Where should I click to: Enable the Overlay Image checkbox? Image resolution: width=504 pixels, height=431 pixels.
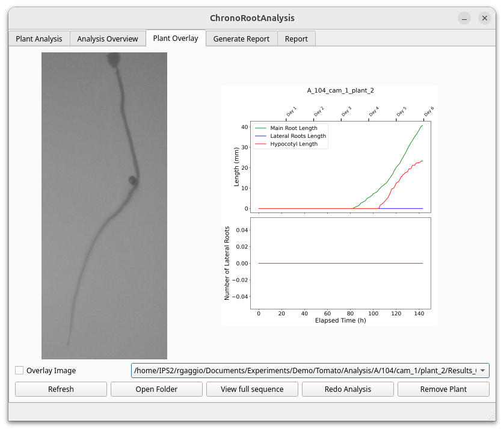tap(20, 371)
